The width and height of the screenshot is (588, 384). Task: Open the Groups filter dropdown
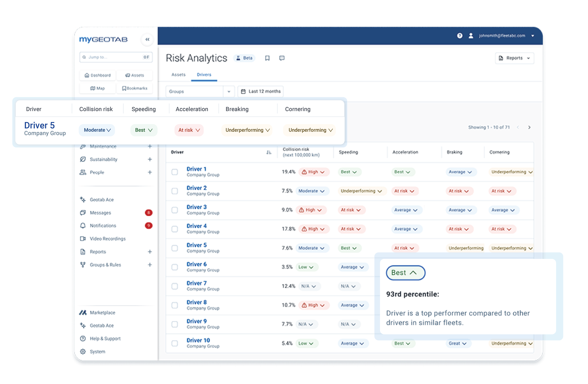point(228,91)
